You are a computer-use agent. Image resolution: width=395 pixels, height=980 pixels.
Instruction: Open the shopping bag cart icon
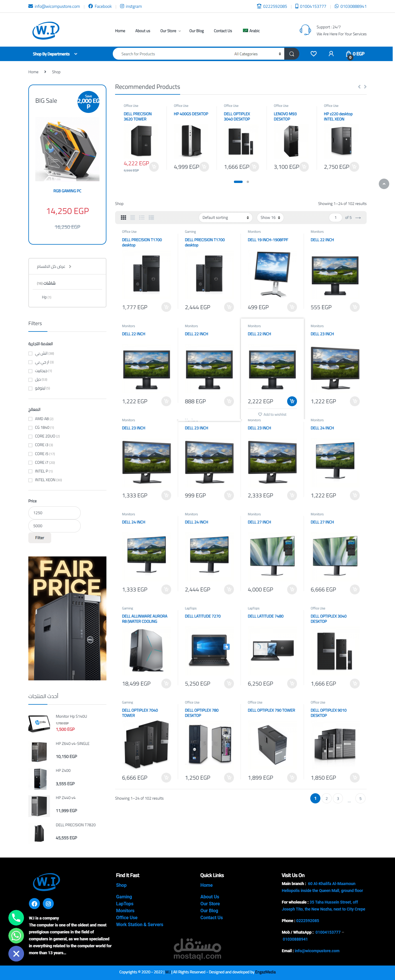click(x=349, y=54)
